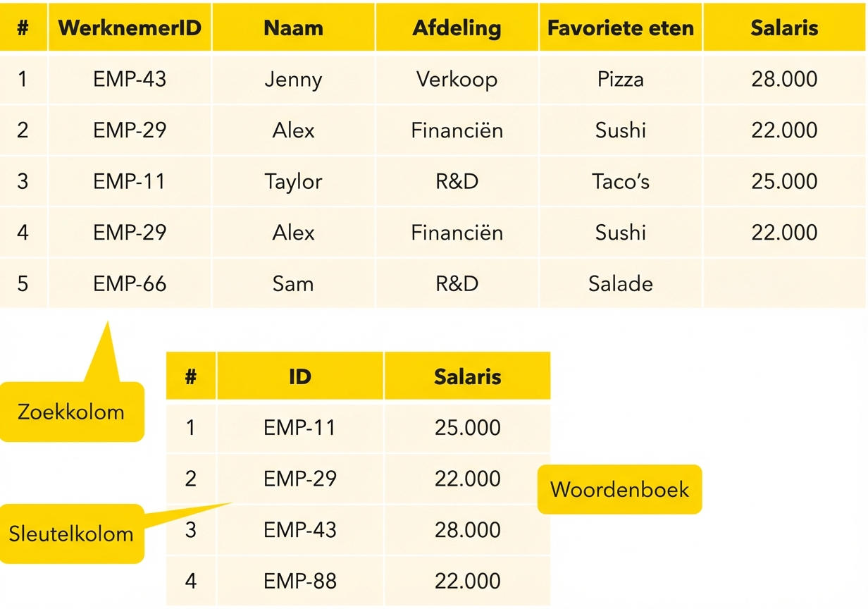Click the Woordenboek callout label
Viewport: 868px width, 609px height.
pyautogui.click(x=619, y=489)
